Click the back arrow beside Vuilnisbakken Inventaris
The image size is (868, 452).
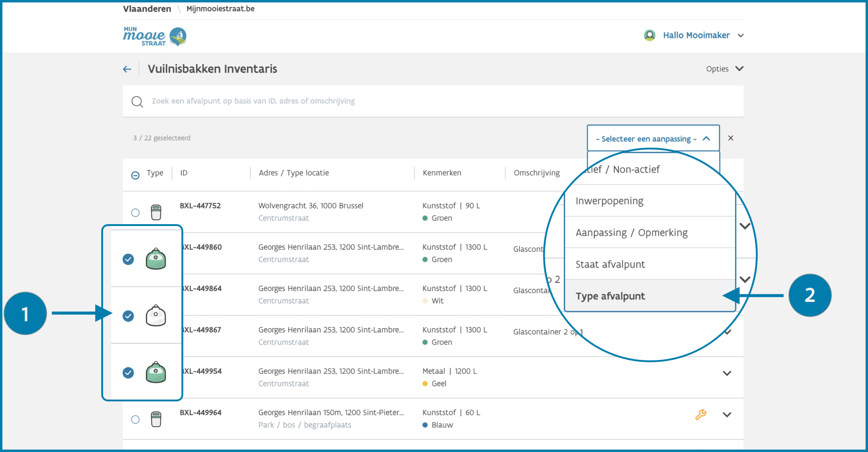point(127,69)
